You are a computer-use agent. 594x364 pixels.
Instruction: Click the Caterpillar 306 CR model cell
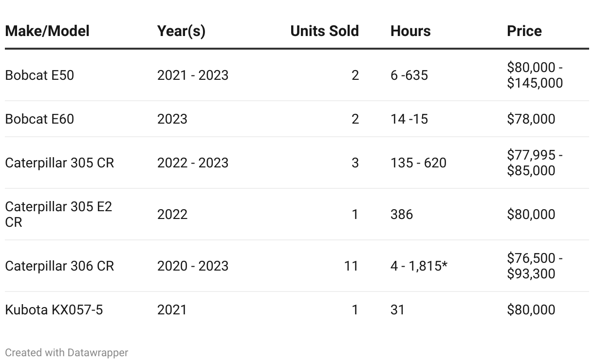[59, 266]
